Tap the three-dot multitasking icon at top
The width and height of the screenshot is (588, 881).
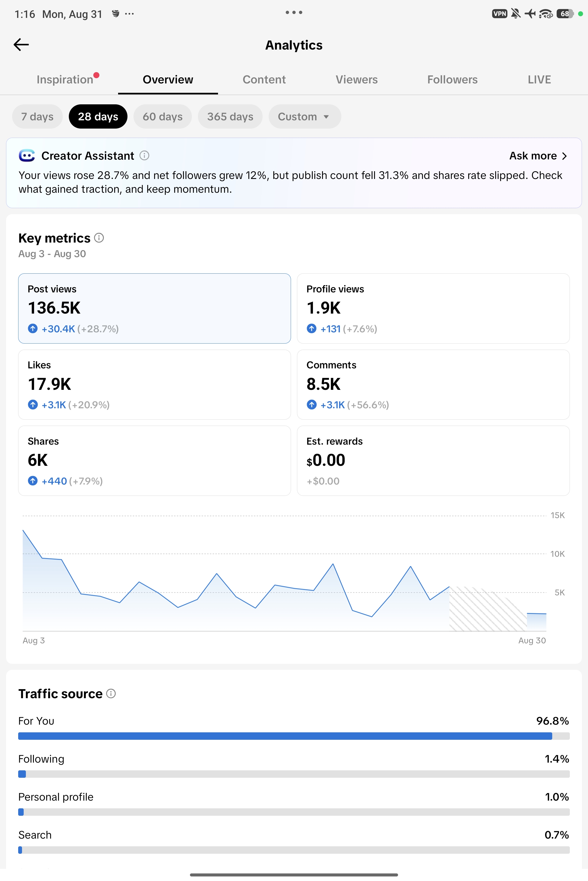[294, 12]
